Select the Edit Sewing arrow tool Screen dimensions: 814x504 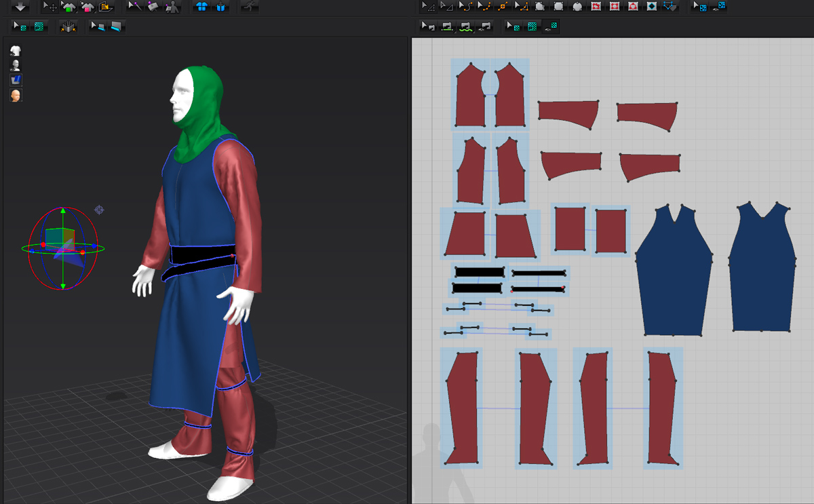(x=428, y=26)
